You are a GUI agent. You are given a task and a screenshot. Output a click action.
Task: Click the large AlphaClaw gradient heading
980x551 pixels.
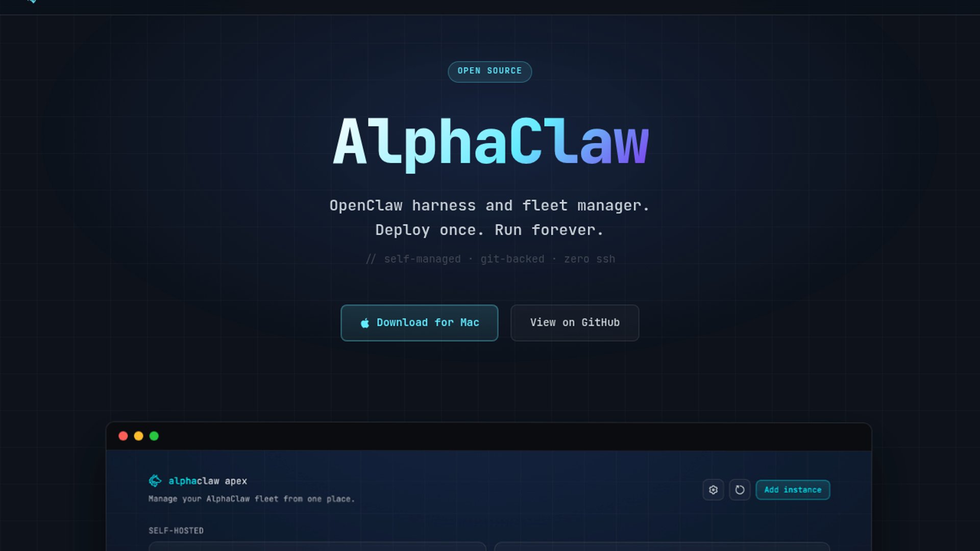(x=491, y=143)
